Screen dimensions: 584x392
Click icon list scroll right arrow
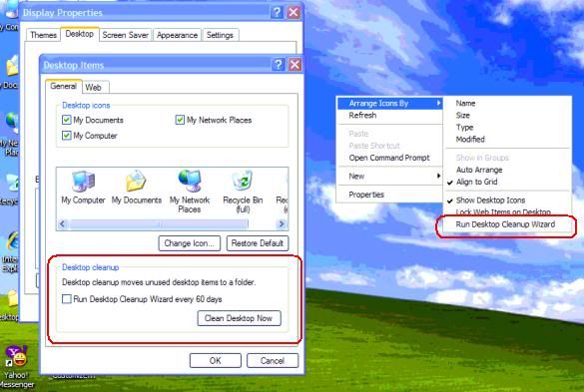(x=282, y=223)
